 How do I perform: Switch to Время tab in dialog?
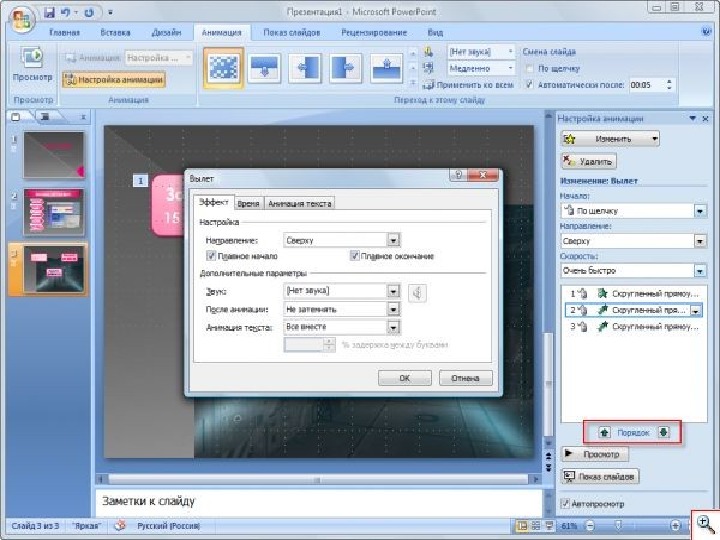tap(248, 203)
